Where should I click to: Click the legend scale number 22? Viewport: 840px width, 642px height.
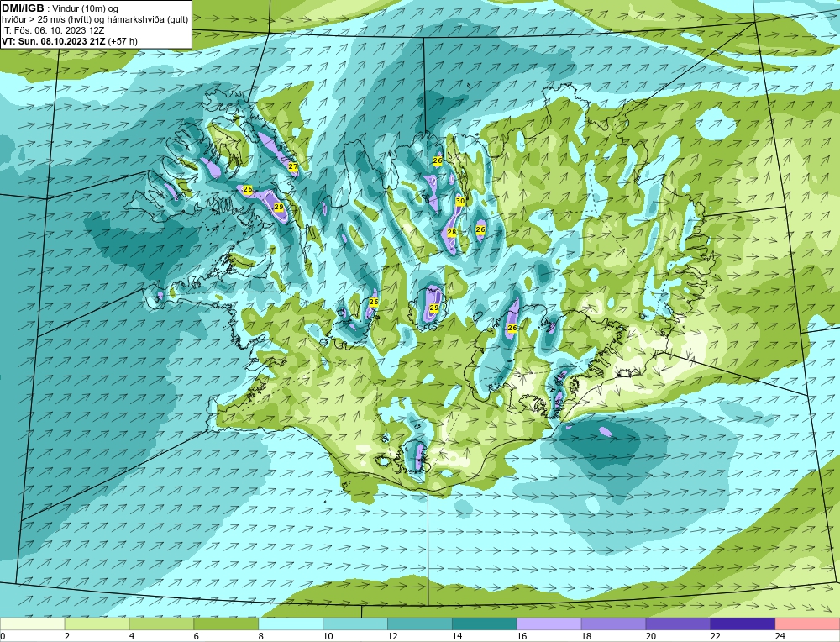click(x=716, y=637)
